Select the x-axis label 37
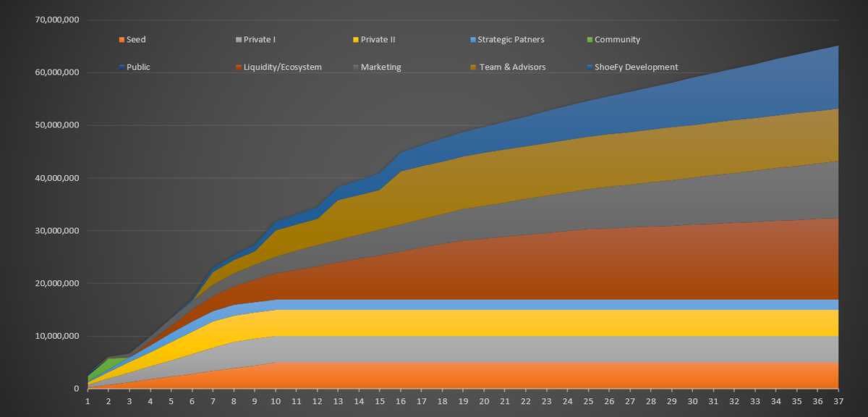This screenshot has height=417, width=868. click(x=838, y=400)
